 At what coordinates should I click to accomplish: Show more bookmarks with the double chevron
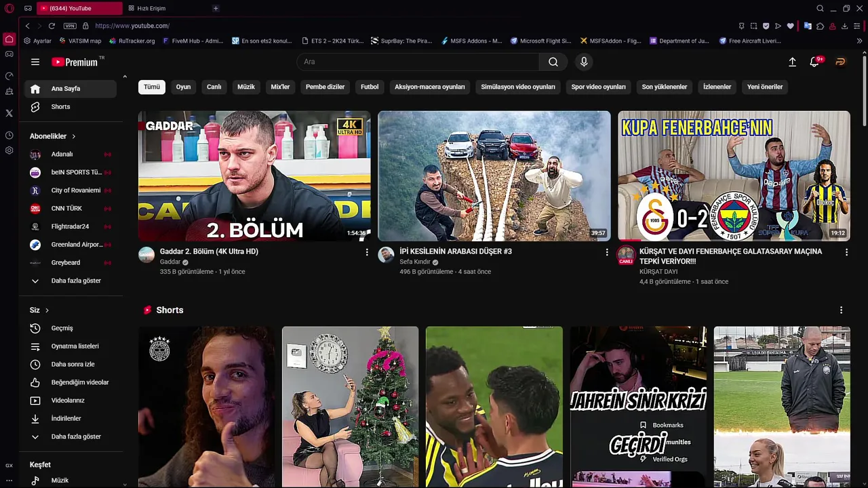(x=859, y=41)
